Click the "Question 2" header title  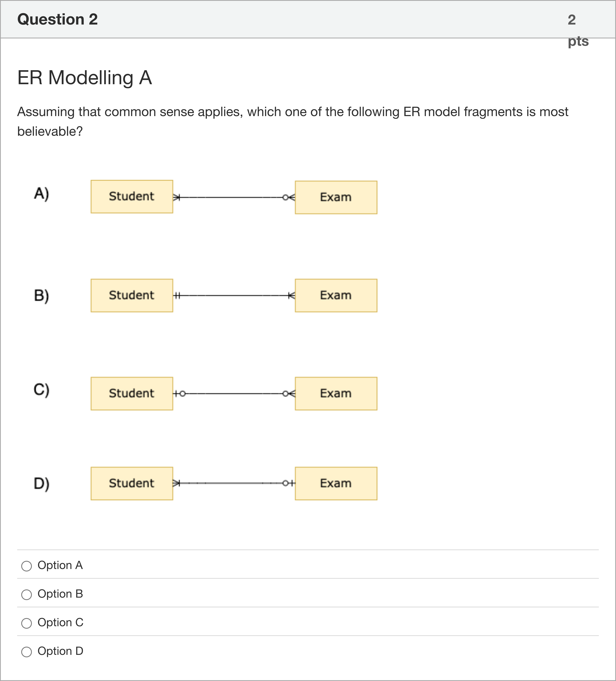pos(57,19)
